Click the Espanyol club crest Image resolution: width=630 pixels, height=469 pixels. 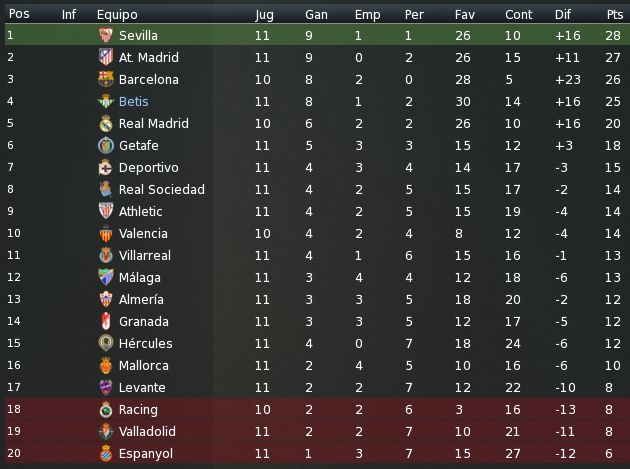tap(106, 453)
